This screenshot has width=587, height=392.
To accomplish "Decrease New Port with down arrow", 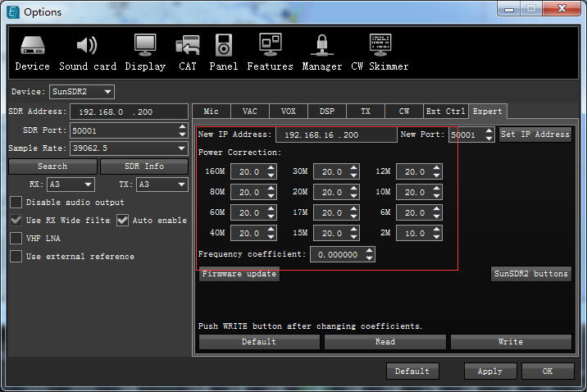I will (489, 139).
